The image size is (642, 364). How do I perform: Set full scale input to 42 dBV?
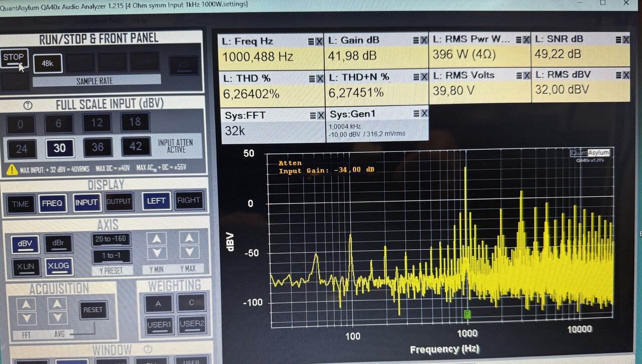[136, 147]
